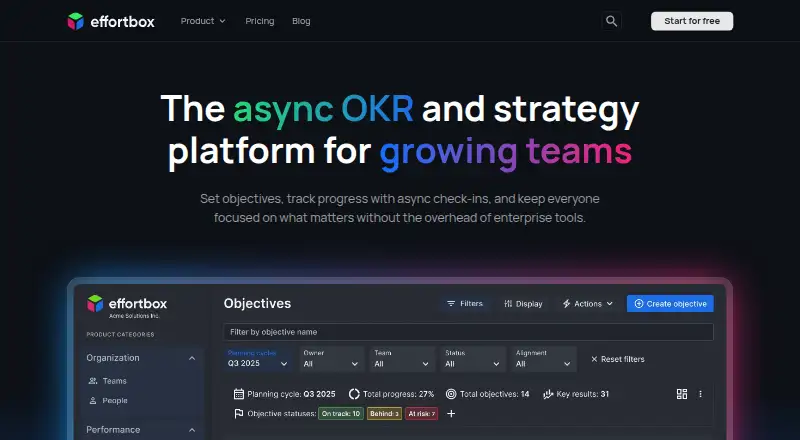Click the Key results chart icon

548,394
